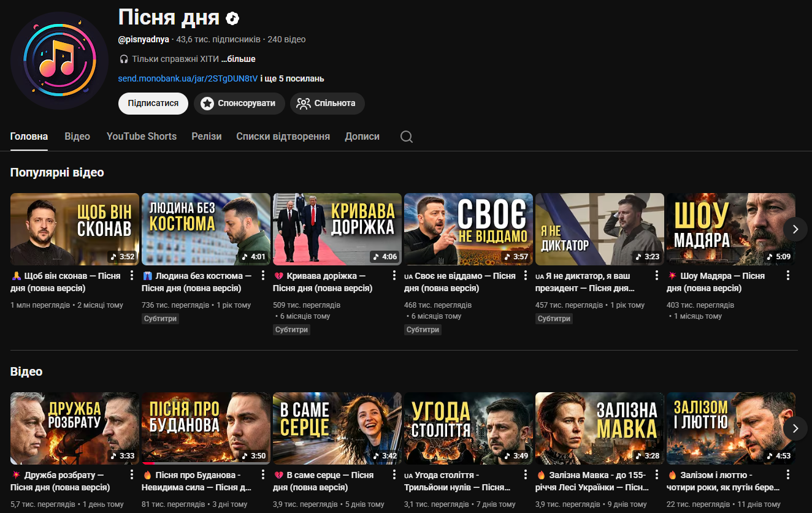Open options menu on 'Пісня про Буданова' video
This screenshot has height=513, width=812.
coord(264,474)
